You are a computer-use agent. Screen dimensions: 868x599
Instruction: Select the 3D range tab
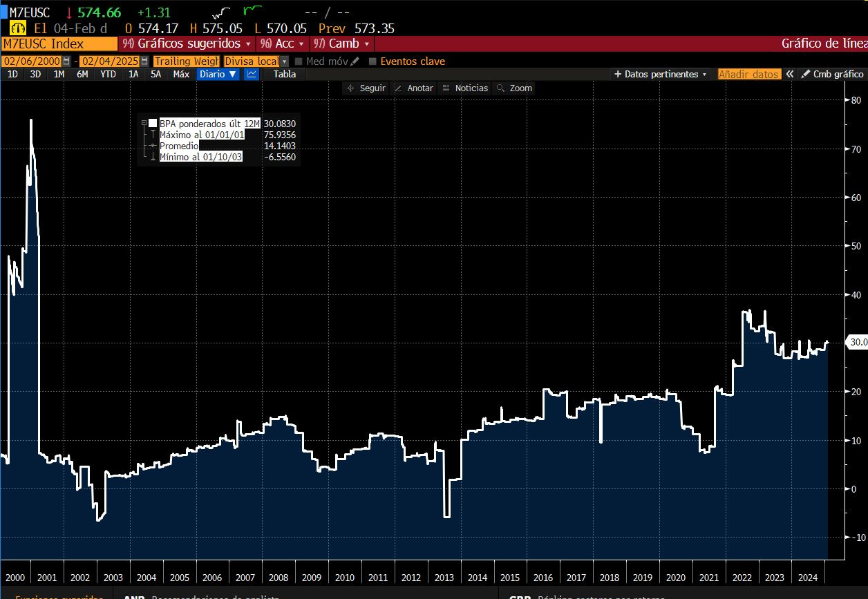pos(35,74)
